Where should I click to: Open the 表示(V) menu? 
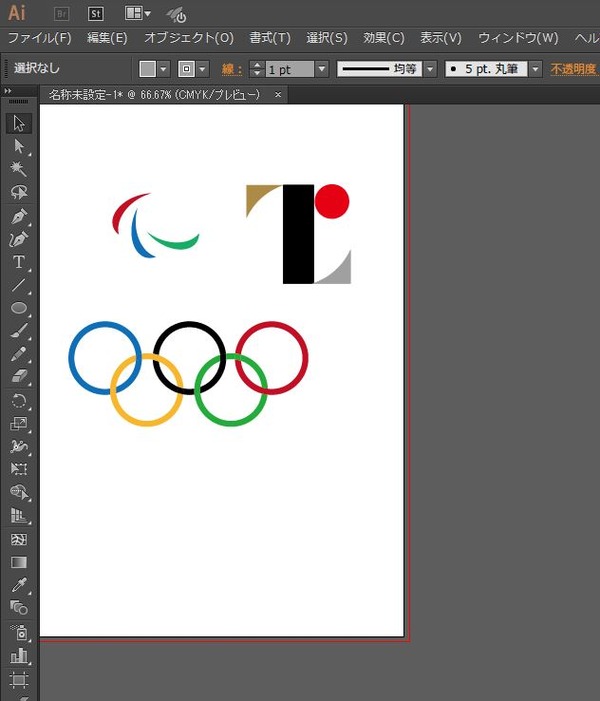click(x=441, y=38)
